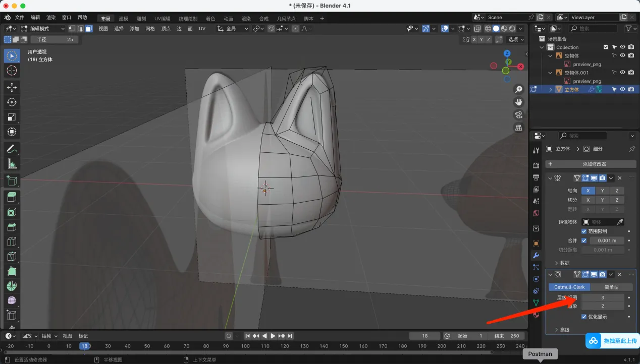Select the Move tool in left toolbar
The image size is (640, 364).
pos(12,88)
